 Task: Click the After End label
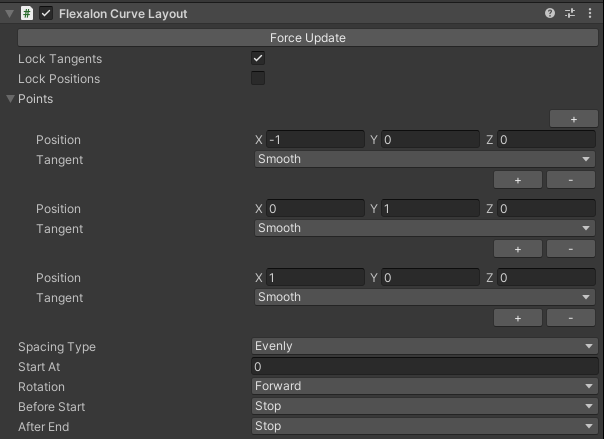click(x=44, y=427)
